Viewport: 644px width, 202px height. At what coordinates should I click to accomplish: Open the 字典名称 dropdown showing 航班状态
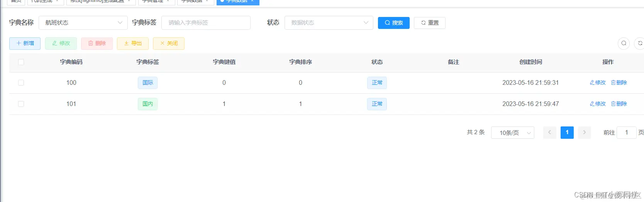coord(83,23)
